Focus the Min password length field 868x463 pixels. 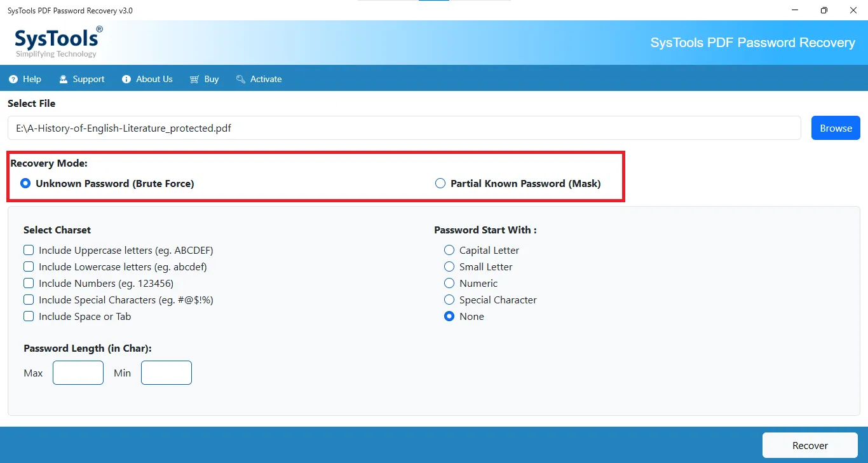[x=166, y=373]
